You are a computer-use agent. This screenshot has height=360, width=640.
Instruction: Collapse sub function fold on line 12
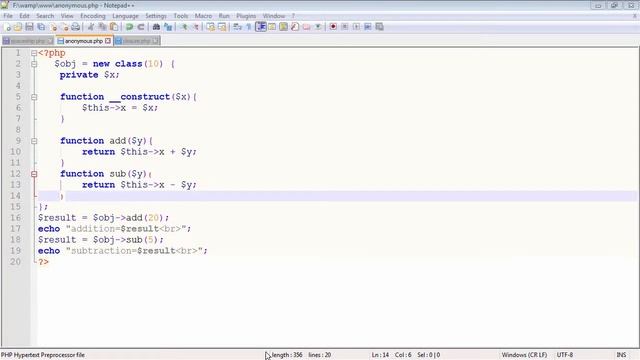coord(34,174)
